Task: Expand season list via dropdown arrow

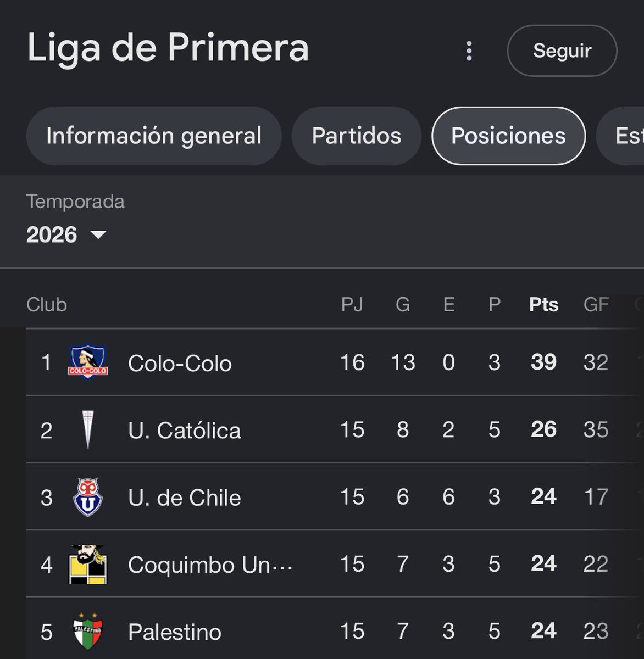Action: coord(98,235)
